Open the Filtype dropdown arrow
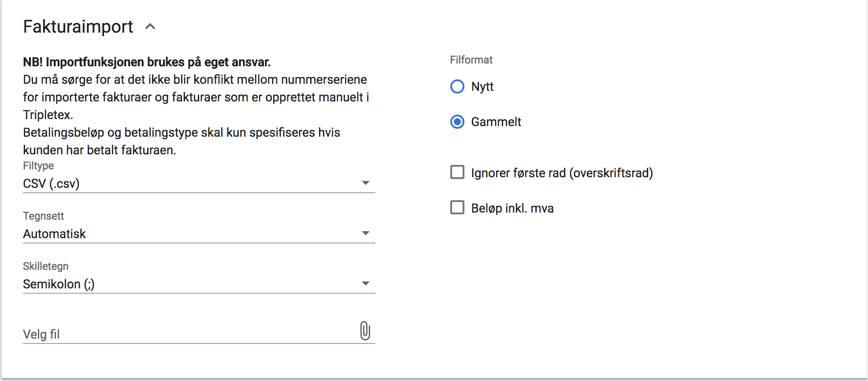Image resolution: width=868 pixels, height=381 pixels. [365, 183]
